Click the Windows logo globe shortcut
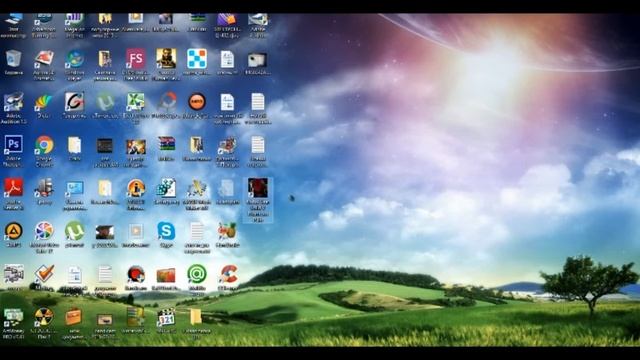 pyautogui.click(x=75, y=59)
